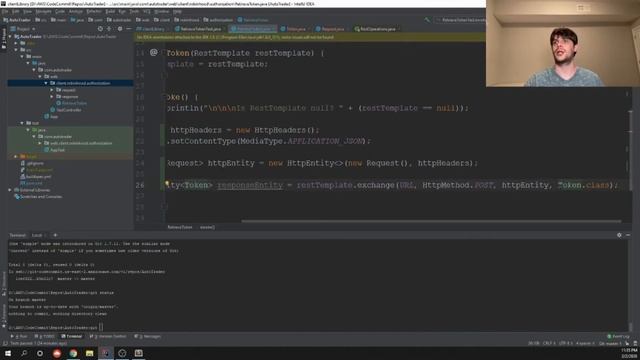Open the TODO tool window button
640x360 pixels.
point(45,336)
